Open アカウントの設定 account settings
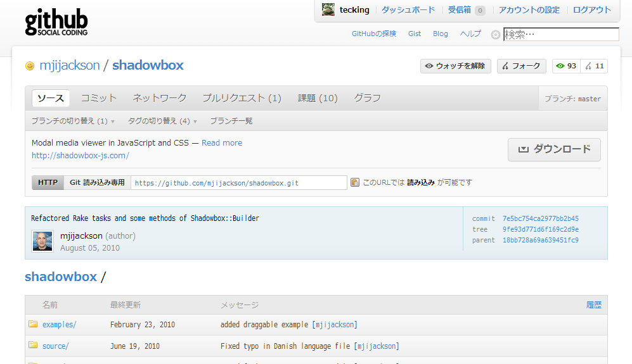This screenshot has width=632, height=364. tap(529, 9)
